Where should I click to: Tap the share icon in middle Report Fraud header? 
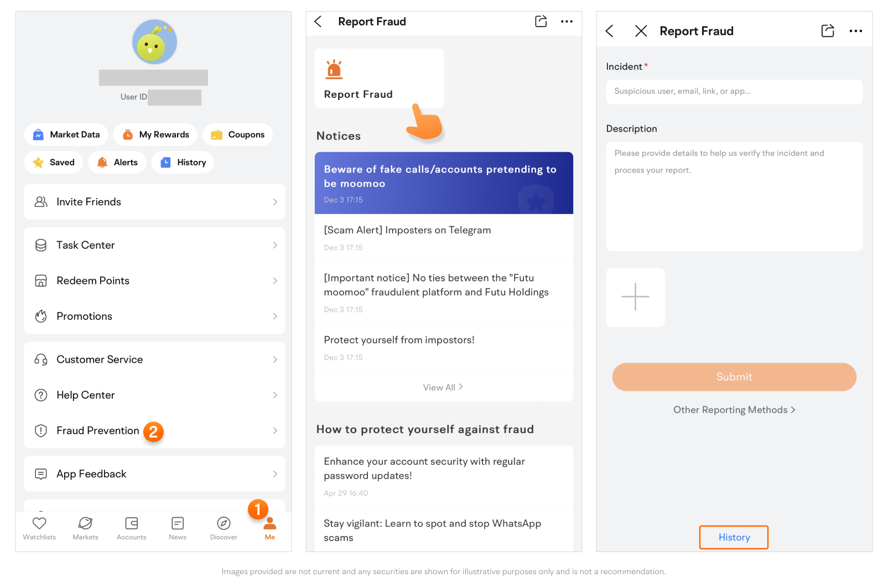pyautogui.click(x=541, y=22)
